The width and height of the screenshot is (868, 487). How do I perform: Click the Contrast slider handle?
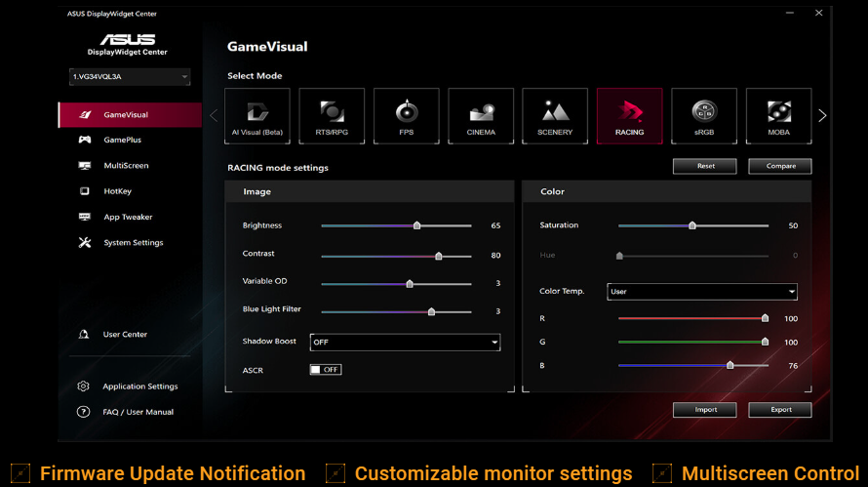(439, 256)
